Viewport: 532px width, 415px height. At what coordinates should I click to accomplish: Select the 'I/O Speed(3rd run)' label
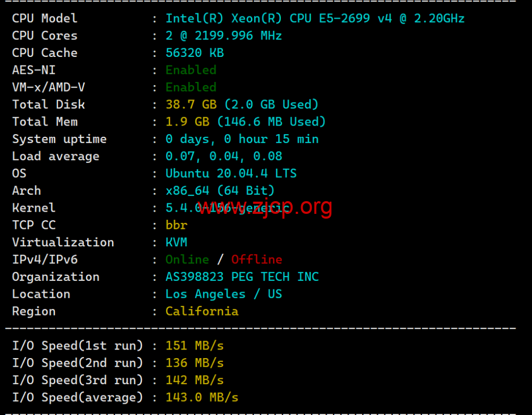tap(77, 380)
